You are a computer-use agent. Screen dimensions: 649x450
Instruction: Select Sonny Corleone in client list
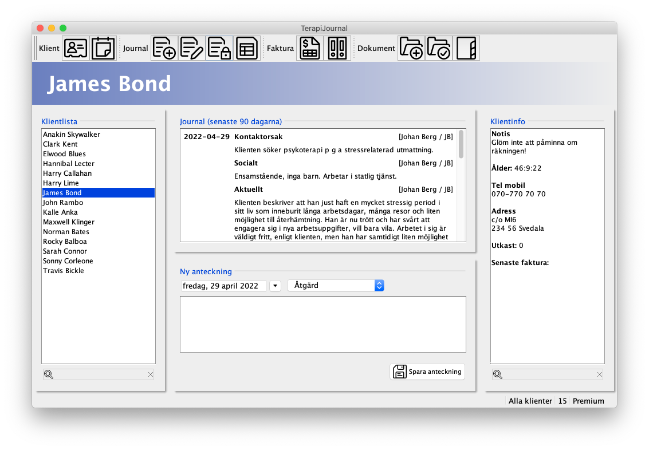98,261
